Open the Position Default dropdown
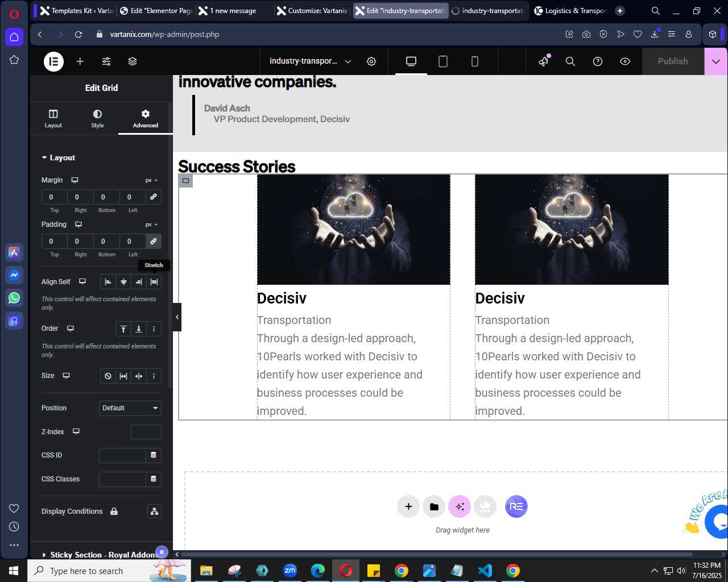The height and width of the screenshot is (582, 728). click(x=130, y=408)
